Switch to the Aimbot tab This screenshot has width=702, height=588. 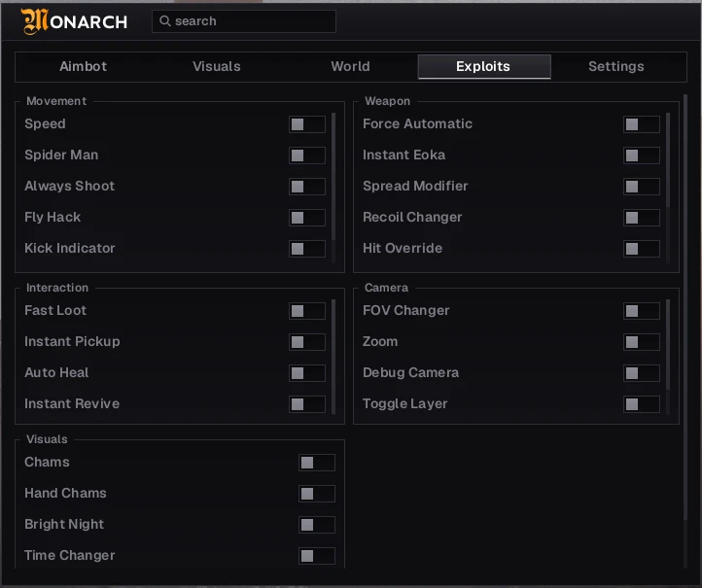pyautogui.click(x=84, y=67)
